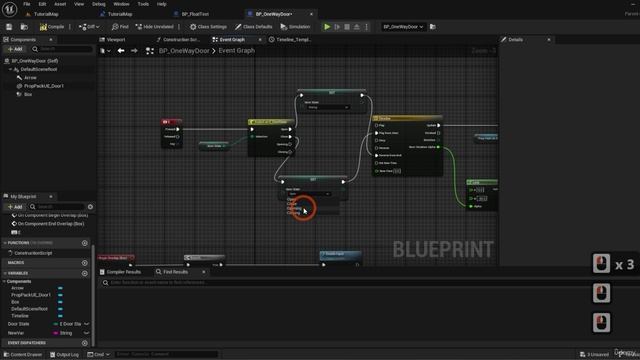The width and height of the screenshot is (640, 360).
Task: Toggle NewVar variable visibility eye
Action: coord(87,333)
